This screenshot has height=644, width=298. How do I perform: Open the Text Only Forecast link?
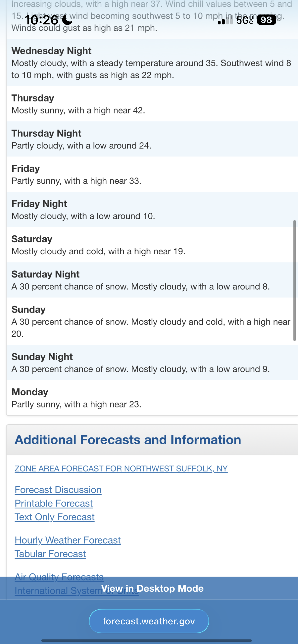pyautogui.click(x=55, y=517)
